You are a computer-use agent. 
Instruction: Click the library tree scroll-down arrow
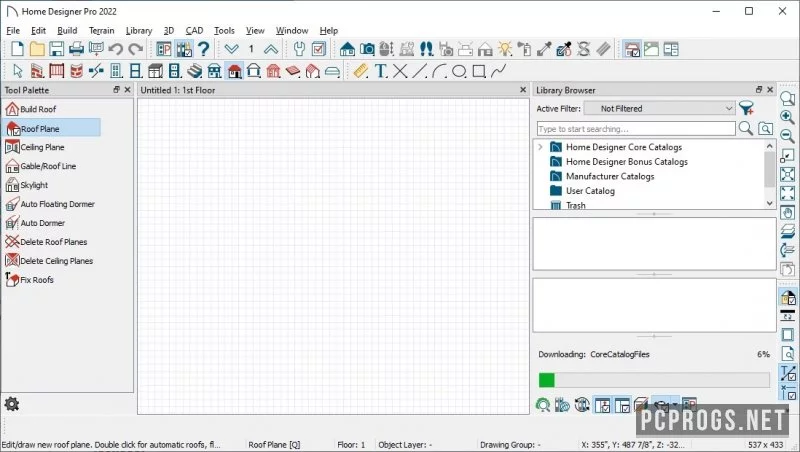pyautogui.click(x=770, y=203)
